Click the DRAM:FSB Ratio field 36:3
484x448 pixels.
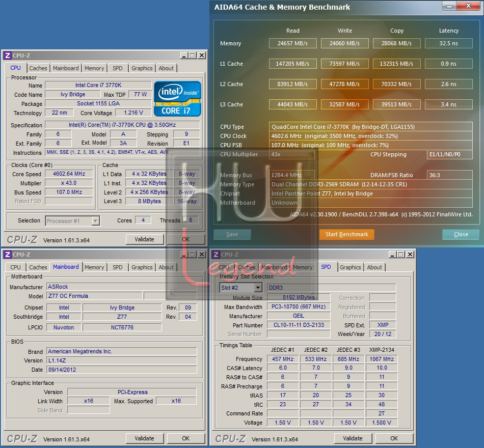pos(449,175)
